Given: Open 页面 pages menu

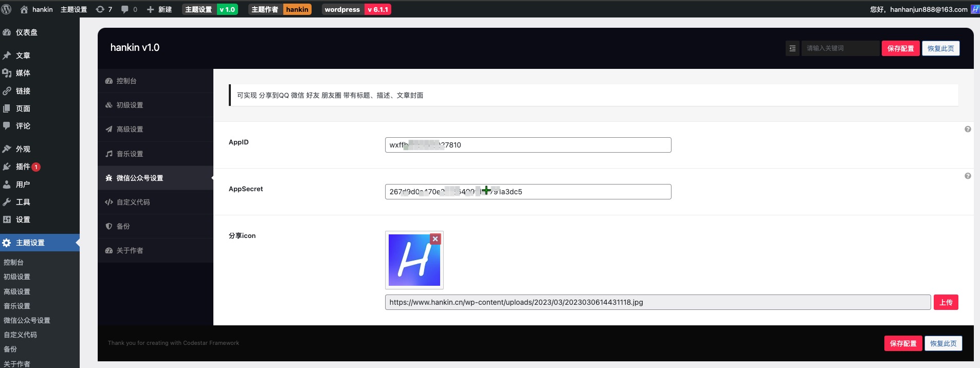Looking at the screenshot, I should point(40,108).
